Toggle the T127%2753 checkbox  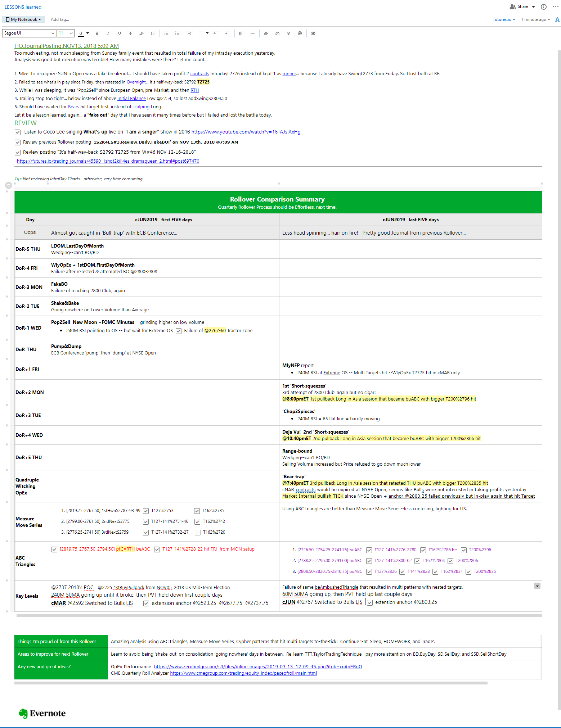pos(146,511)
